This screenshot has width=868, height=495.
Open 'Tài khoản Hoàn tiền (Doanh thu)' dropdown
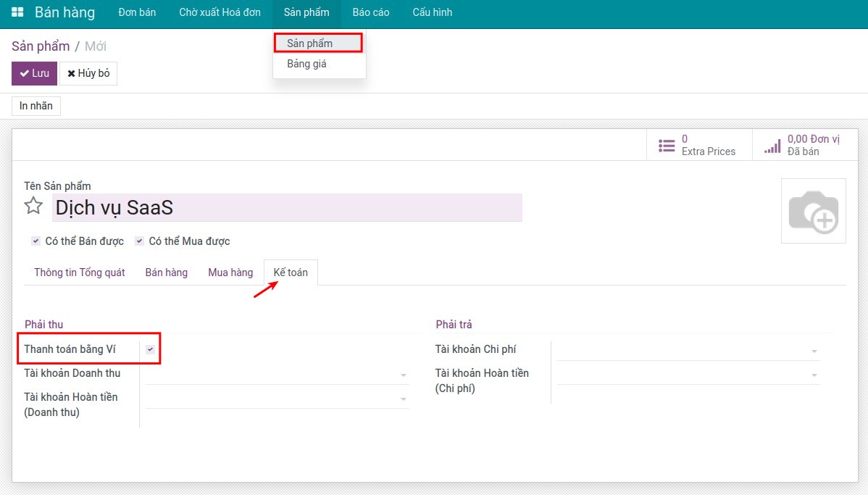click(276, 399)
